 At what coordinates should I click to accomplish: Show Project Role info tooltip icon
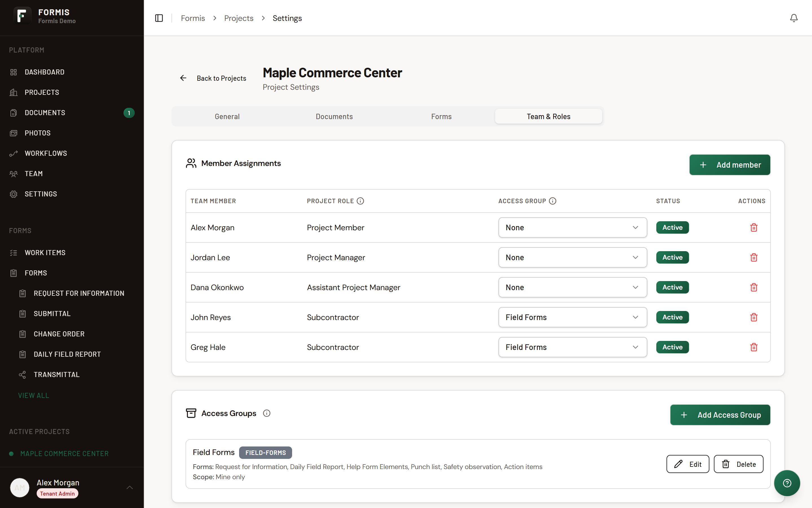coord(360,201)
